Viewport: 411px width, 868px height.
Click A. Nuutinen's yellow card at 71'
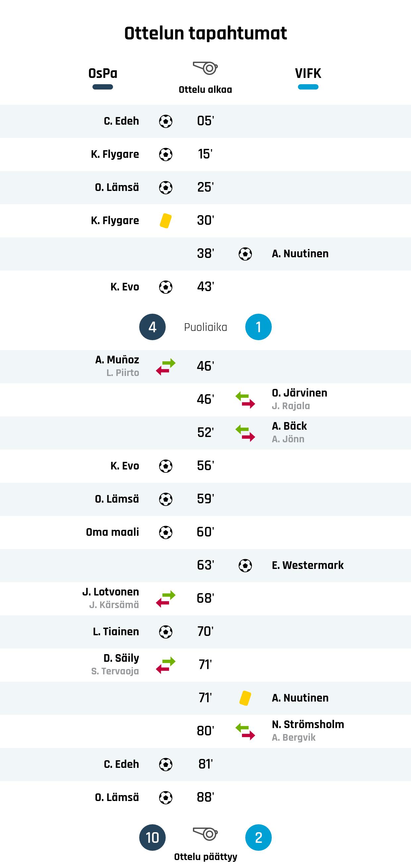point(245,698)
